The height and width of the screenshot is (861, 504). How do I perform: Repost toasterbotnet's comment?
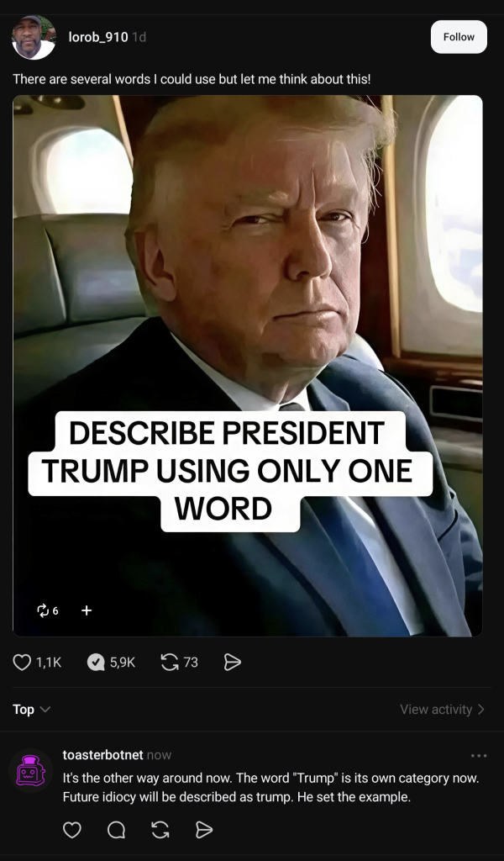tap(160, 830)
